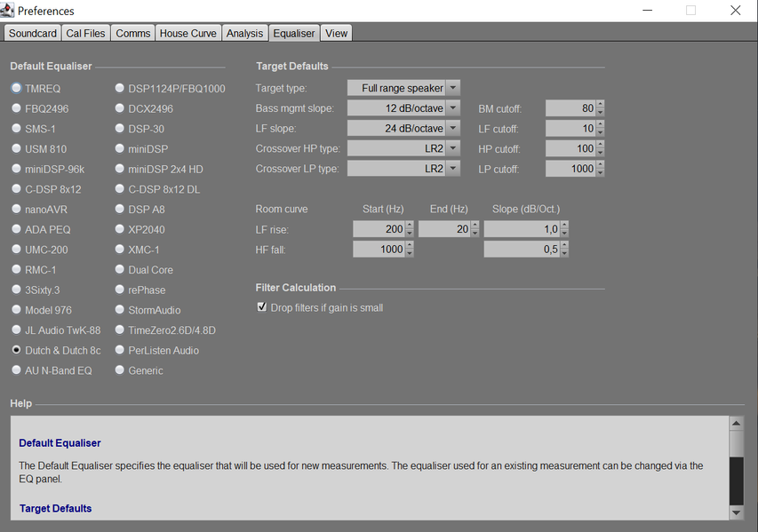Switch to the Cal Files tab
Viewport: 758px width, 532px height.
[85, 34]
